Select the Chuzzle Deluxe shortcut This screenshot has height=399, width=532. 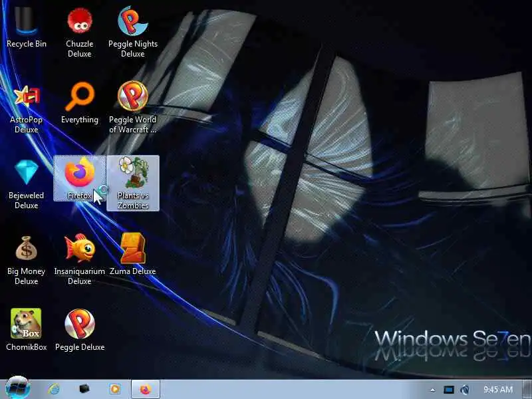[79, 31]
